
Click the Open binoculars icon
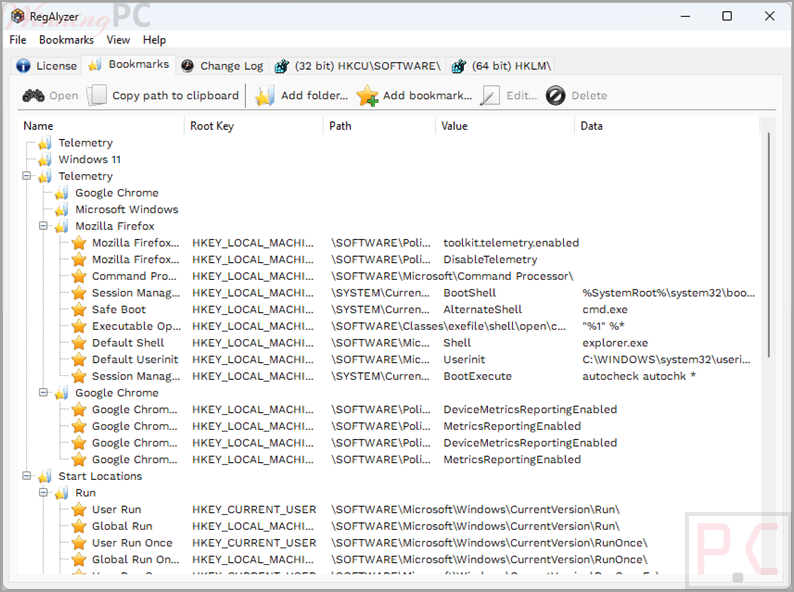(33, 95)
